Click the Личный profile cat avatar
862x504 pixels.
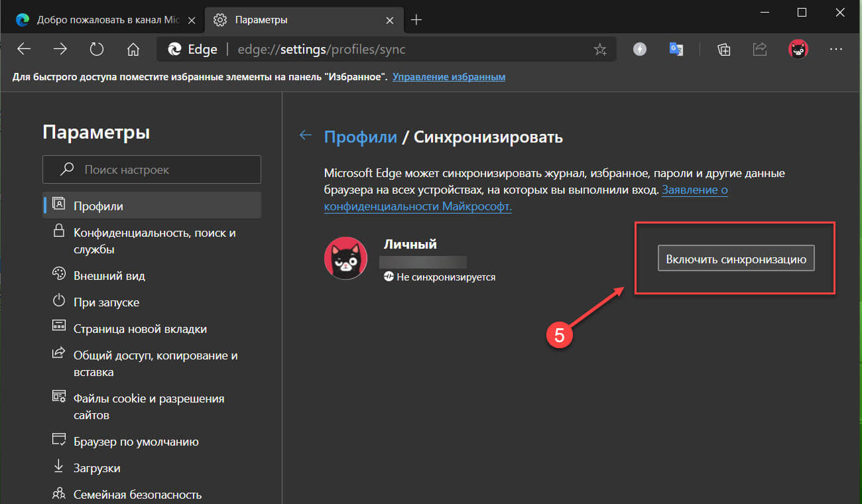tap(345, 259)
